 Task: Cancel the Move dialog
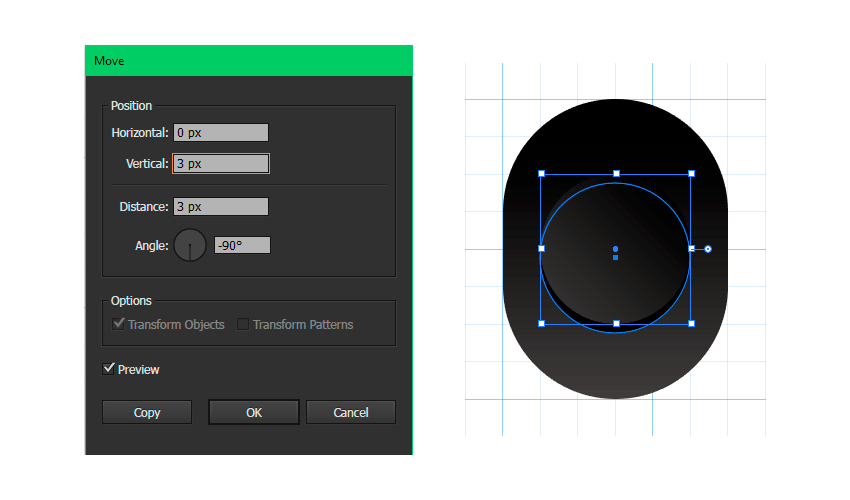pyautogui.click(x=351, y=412)
